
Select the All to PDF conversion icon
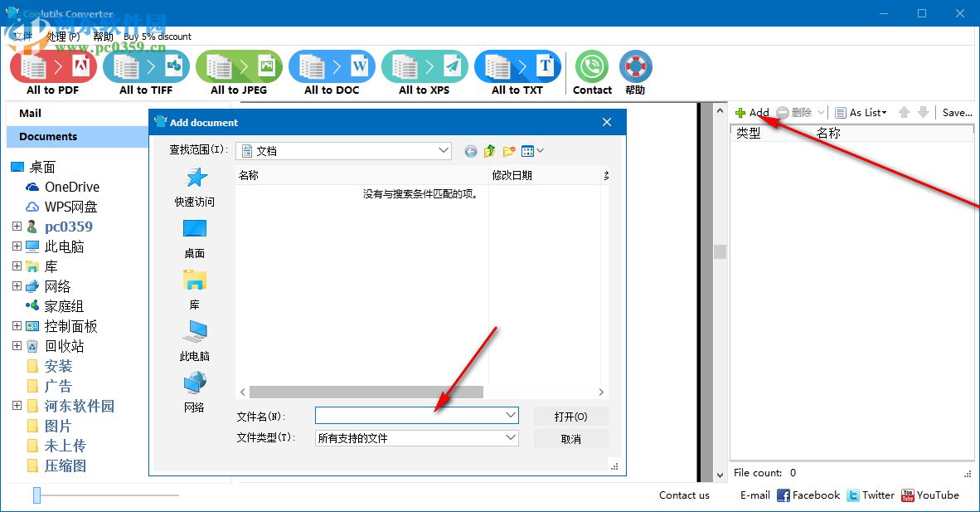(x=52, y=66)
